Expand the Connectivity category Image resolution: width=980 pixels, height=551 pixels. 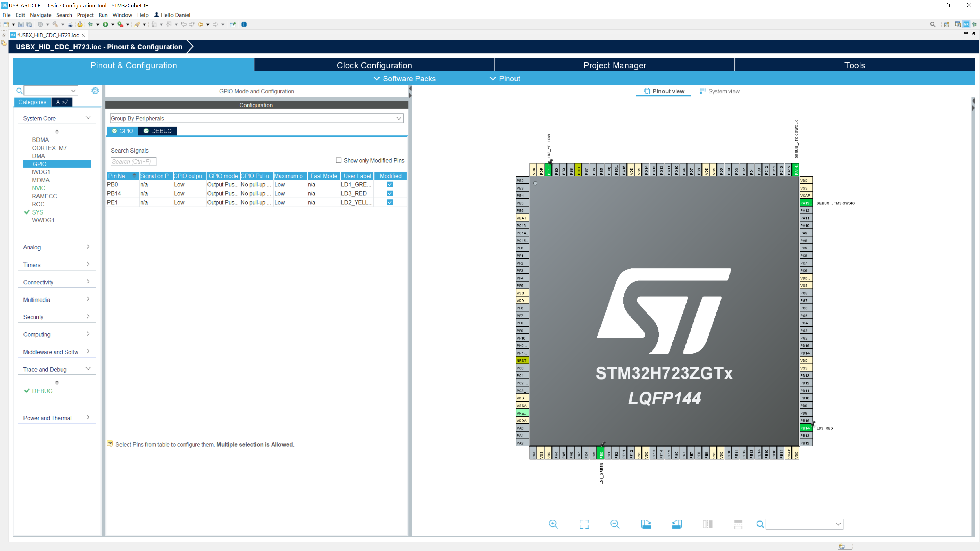[88, 281]
